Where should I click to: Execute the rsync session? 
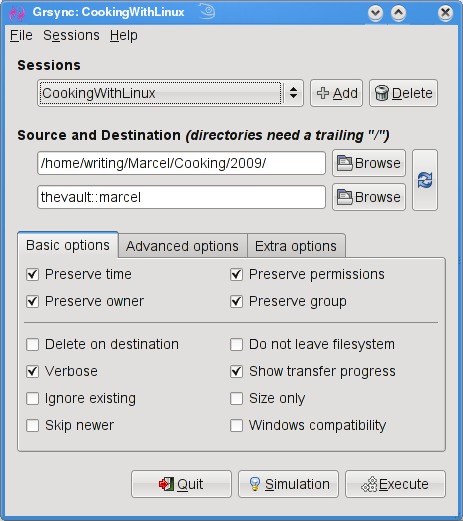click(x=395, y=484)
